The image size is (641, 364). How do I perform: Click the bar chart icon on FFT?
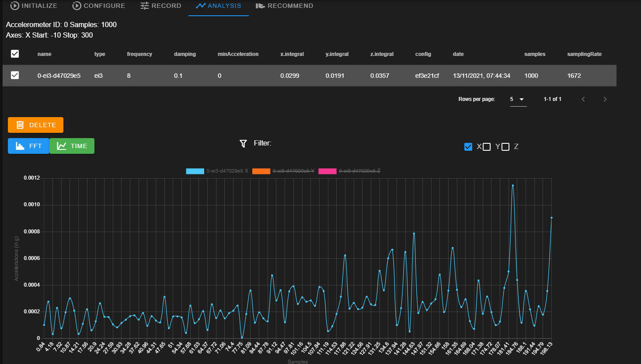click(20, 146)
